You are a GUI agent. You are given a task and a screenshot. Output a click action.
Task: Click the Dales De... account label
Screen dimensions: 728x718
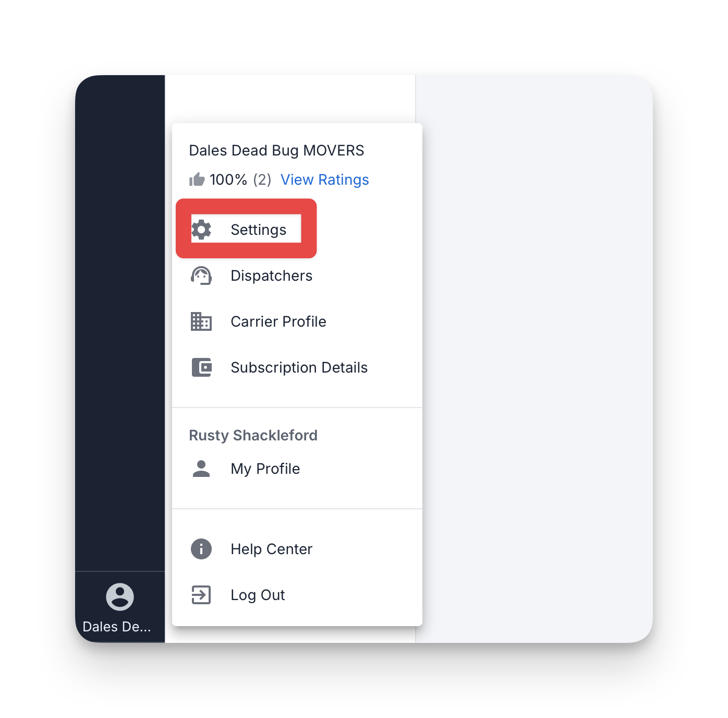click(117, 627)
